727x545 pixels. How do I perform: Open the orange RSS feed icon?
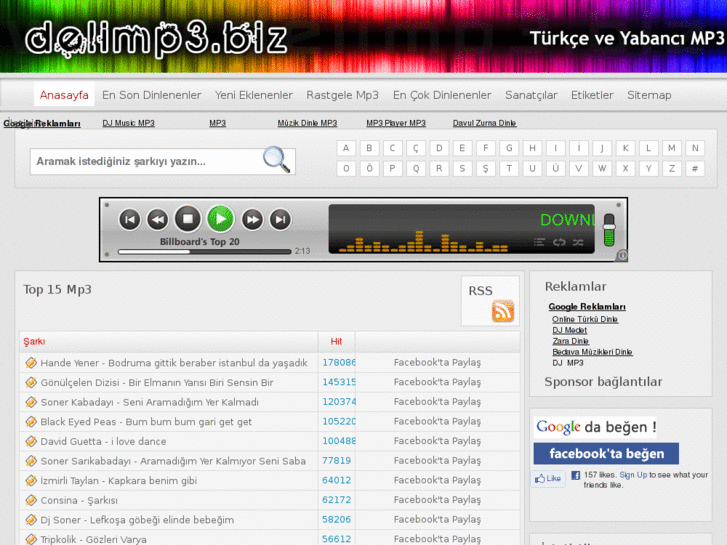pyautogui.click(x=503, y=310)
